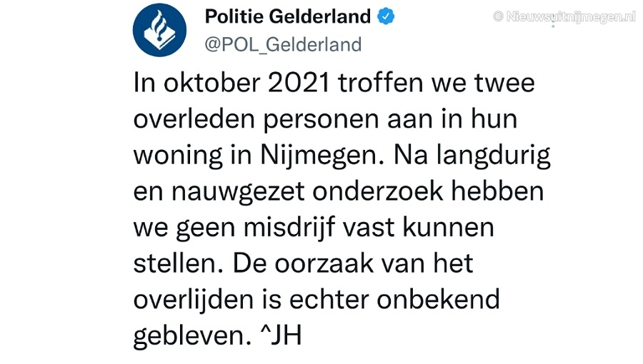Click the ^JH signature ending the tweet
The height and width of the screenshot is (364, 643).
[x=281, y=335]
